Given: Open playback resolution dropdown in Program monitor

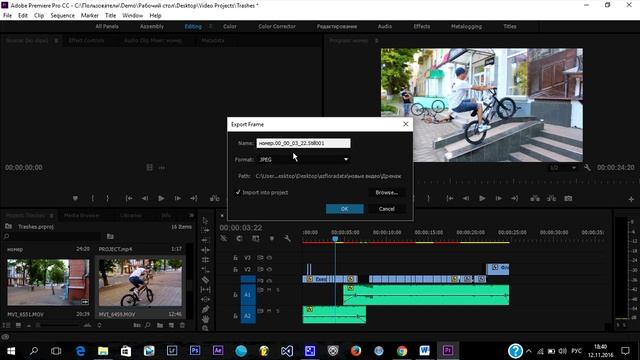Looking at the screenshot, I should tap(562, 168).
